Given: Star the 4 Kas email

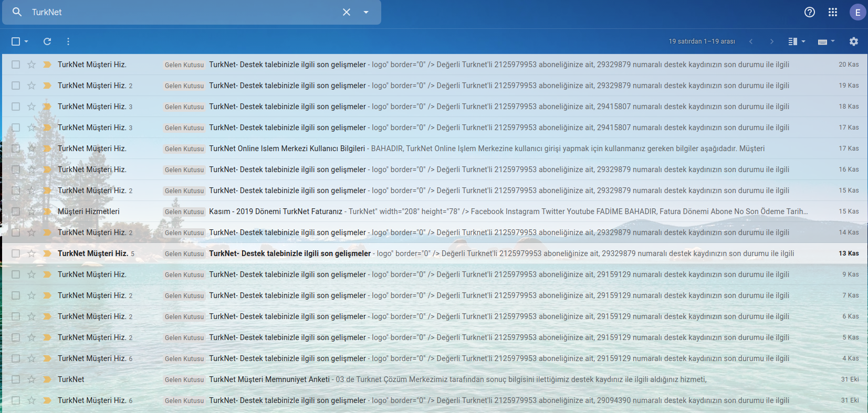Looking at the screenshot, I should pos(32,358).
